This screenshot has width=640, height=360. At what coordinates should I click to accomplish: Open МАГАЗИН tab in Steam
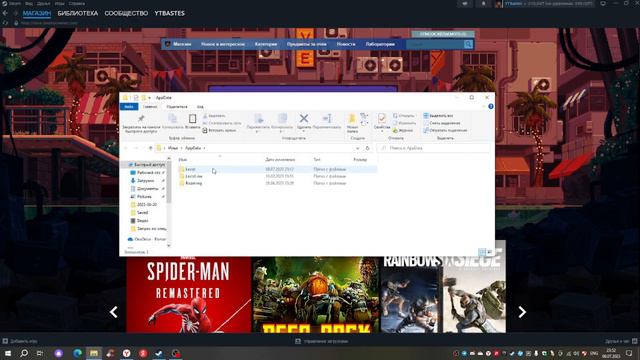[37, 13]
